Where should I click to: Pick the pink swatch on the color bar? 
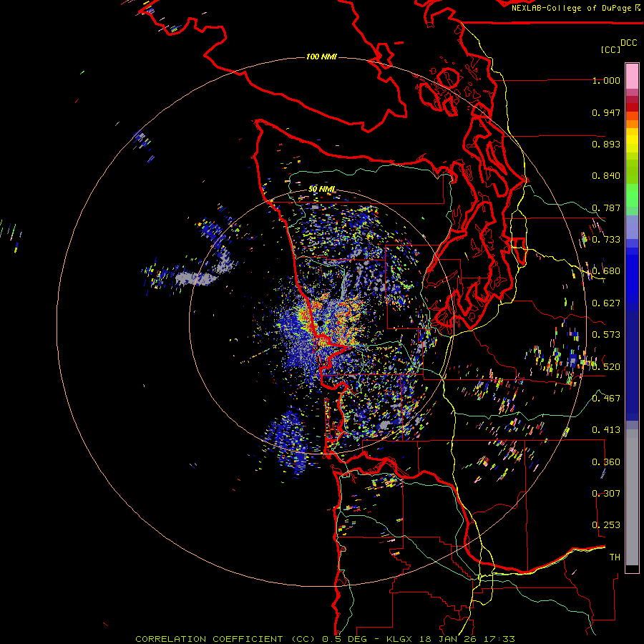pyautogui.click(x=632, y=77)
